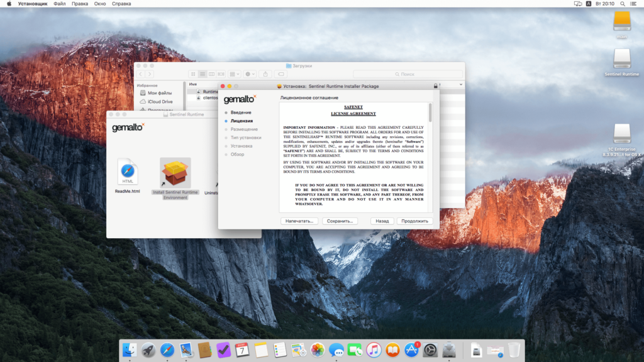Open the Файл menu

(60, 4)
